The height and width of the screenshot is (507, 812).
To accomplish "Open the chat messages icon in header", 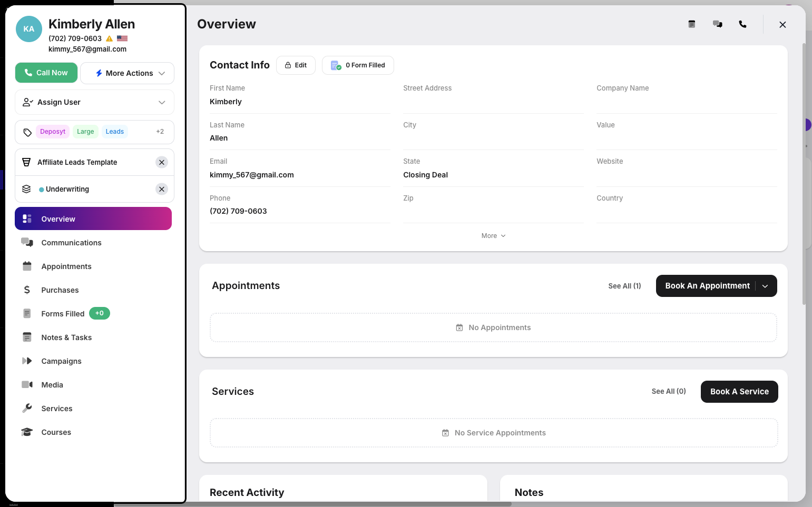I will pyautogui.click(x=717, y=24).
